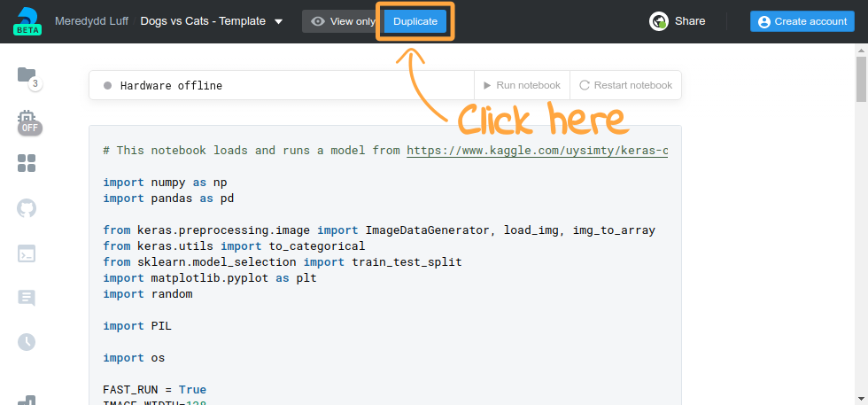Click the 'FAST_RUN = True' line
This screenshot has height=405, width=868.
tap(154, 389)
